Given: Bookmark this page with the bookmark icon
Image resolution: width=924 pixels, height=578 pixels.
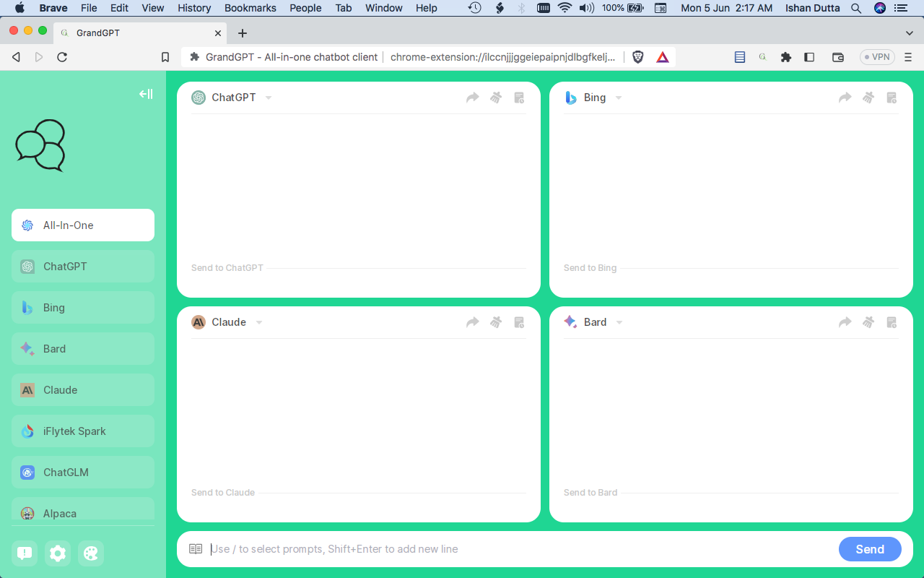Looking at the screenshot, I should tap(165, 57).
